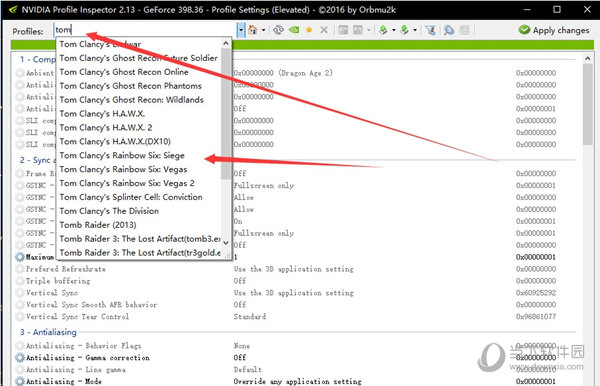Select the Triple buffering setting name
This screenshot has height=386, width=600.
58,281
